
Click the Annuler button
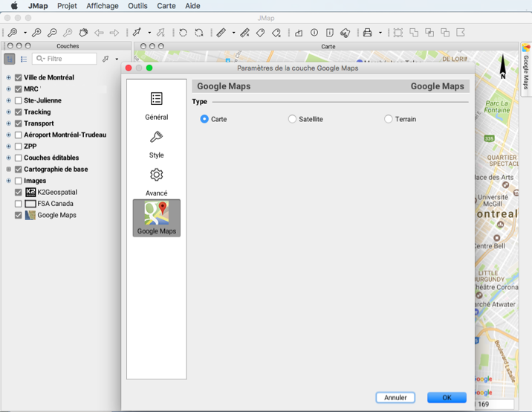click(395, 397)
